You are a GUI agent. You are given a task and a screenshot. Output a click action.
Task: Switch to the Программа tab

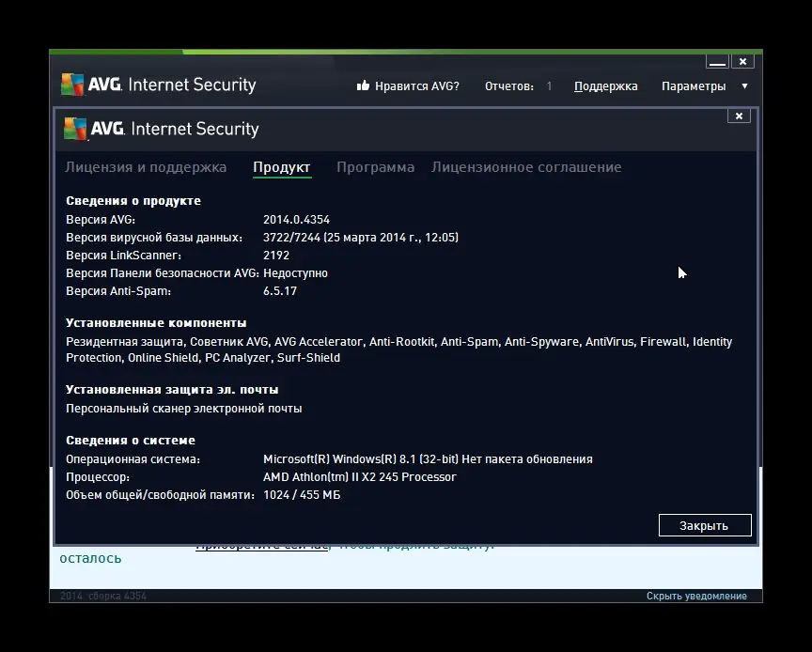pos(375,166)
